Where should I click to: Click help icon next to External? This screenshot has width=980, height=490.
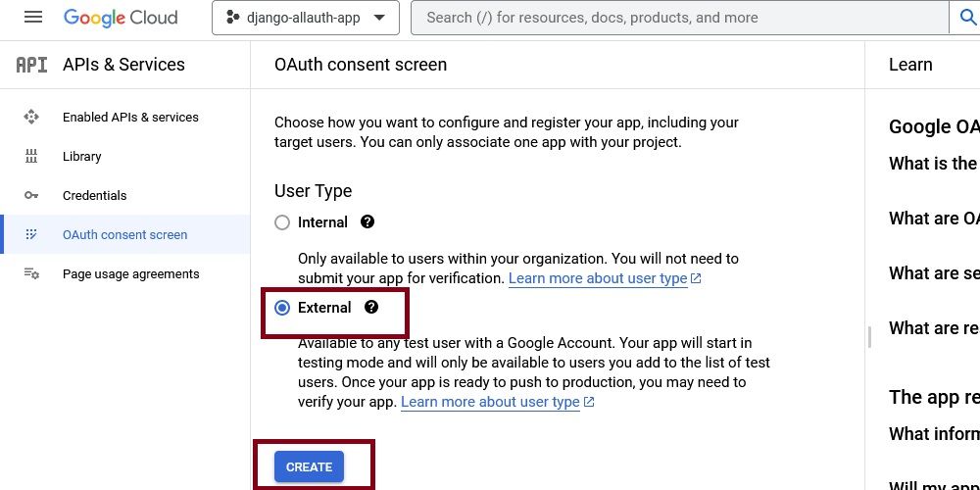(x=370, y=307)
